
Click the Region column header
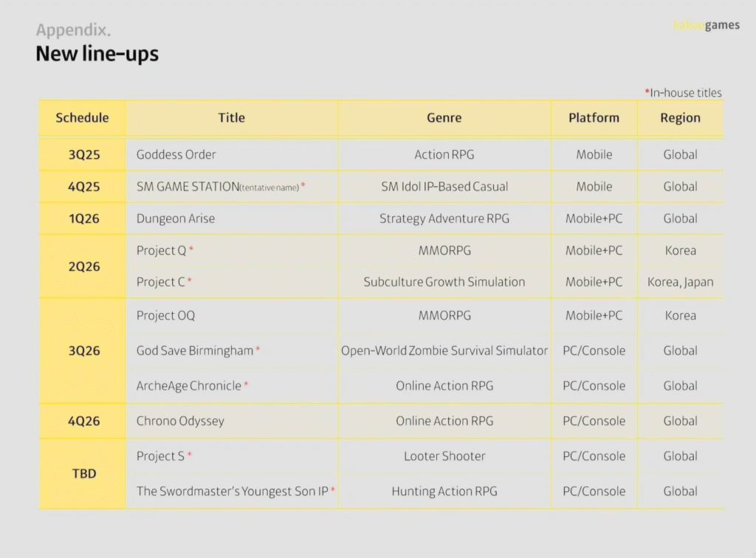coord(680,117)
